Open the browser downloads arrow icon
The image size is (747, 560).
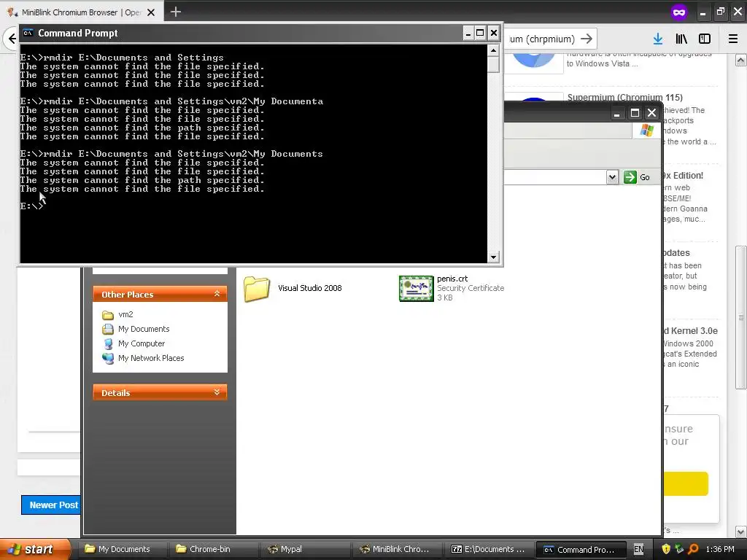(658, 39)
